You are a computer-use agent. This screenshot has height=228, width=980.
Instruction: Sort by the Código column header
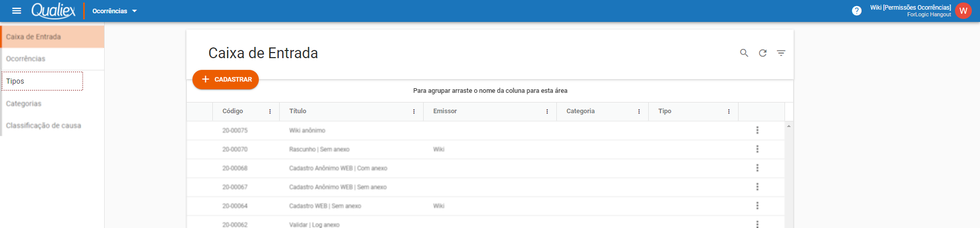[x=233, y=111]
